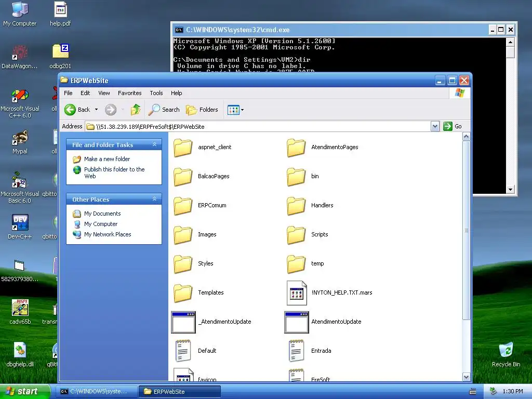Select the aspnet_client folder icon
532x399 pixels.
(x=183, y=147)
